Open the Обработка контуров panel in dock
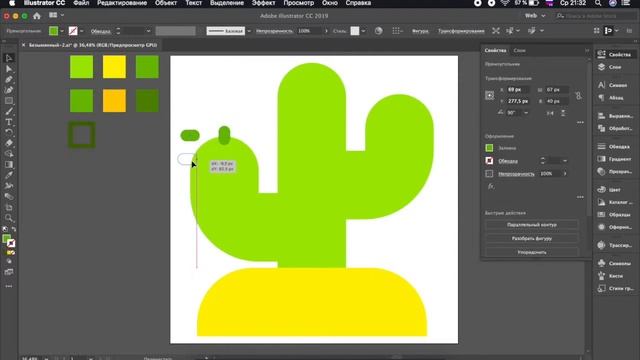Viewport: 640px width, 360px height. pos(615,128)
